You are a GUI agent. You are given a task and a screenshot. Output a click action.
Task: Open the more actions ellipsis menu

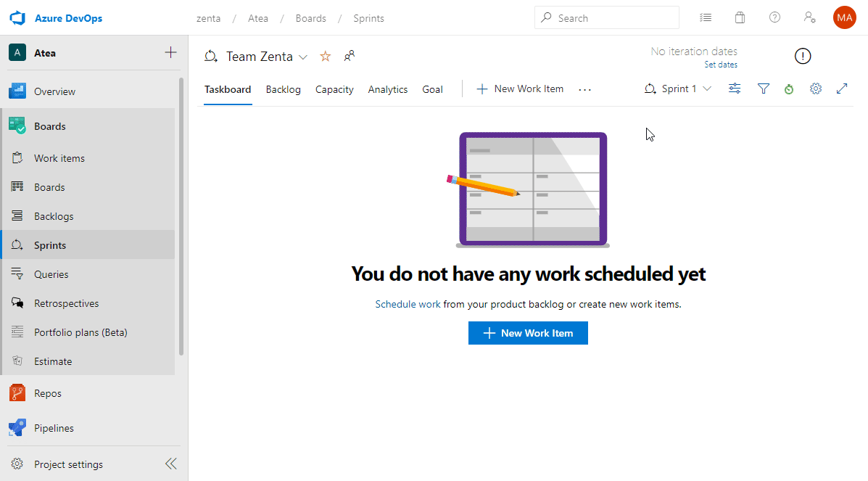pyautogui.click(x=585, y=89)
